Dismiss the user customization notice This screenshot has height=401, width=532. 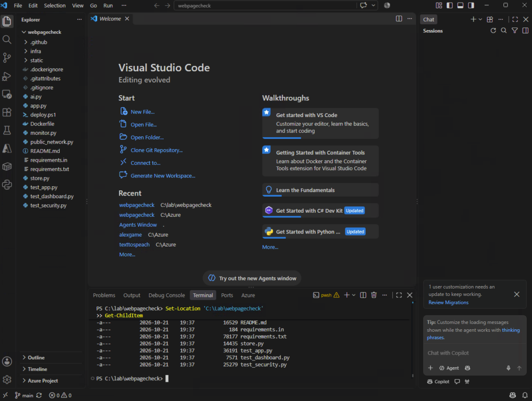pos(516,294)
